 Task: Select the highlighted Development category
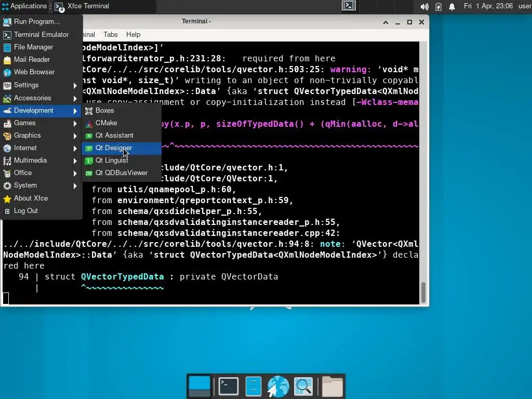[x=41, y=111]
